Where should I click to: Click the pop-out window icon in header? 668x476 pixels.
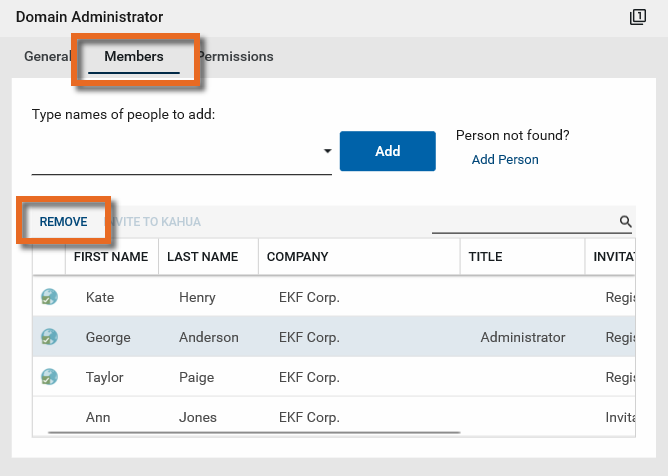tap(638, 17)
